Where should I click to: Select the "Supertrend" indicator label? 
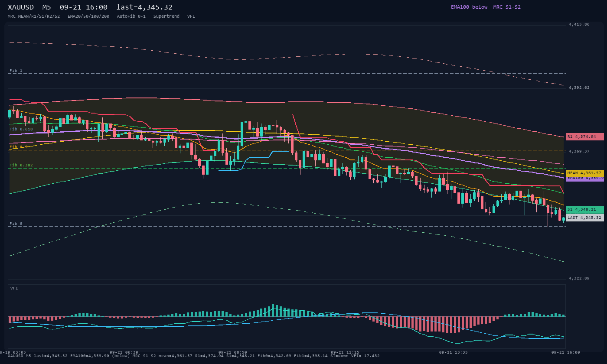166,16
